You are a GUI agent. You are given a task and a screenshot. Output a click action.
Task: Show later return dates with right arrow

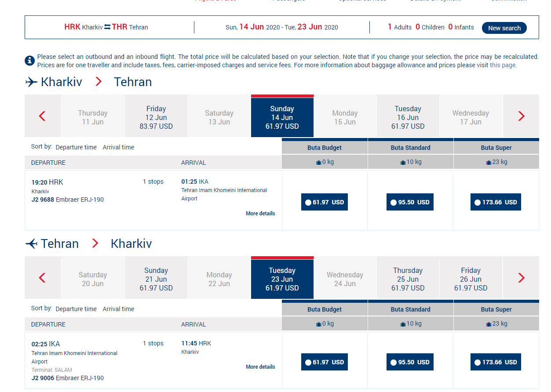[521, 278]
